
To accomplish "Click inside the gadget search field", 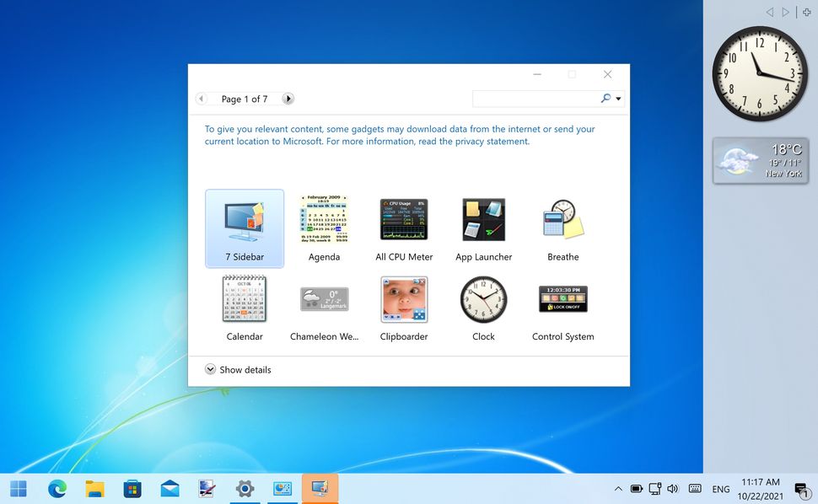I will pyautogui.click(x=540, y=99).
